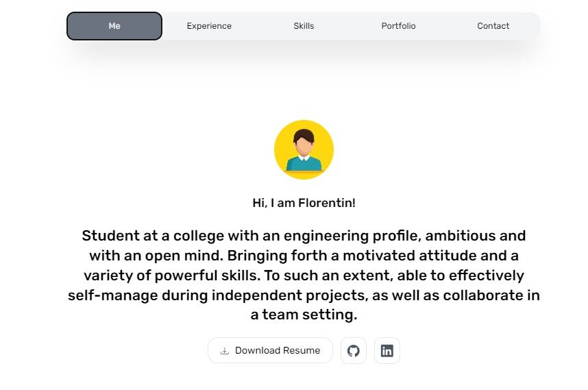Click the name 'Florentin!' in the greeting
This screenshot has width=588, height=390.
click(332, 203)
